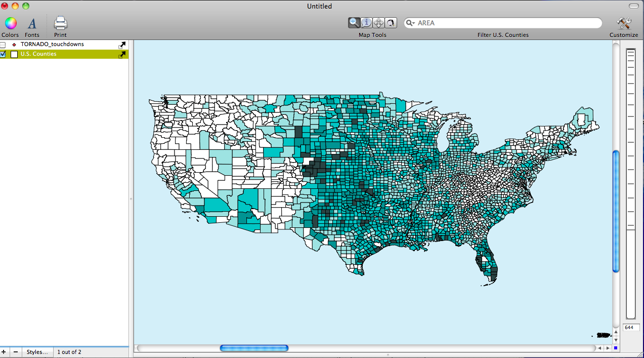The image size is (644, 358).
Task: Open arrow icon for TORNADO_touchdowns layer
Action: 122,45
